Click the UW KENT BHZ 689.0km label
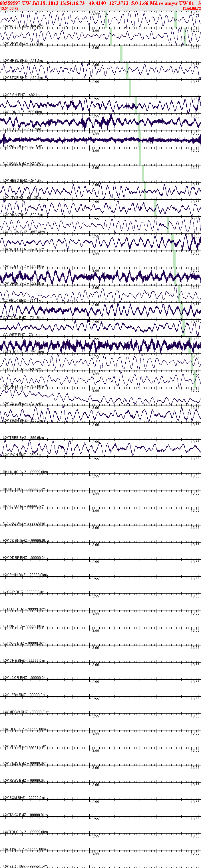Image resolution: width=201 pixels, height=868 pixels. coord(23,267)
